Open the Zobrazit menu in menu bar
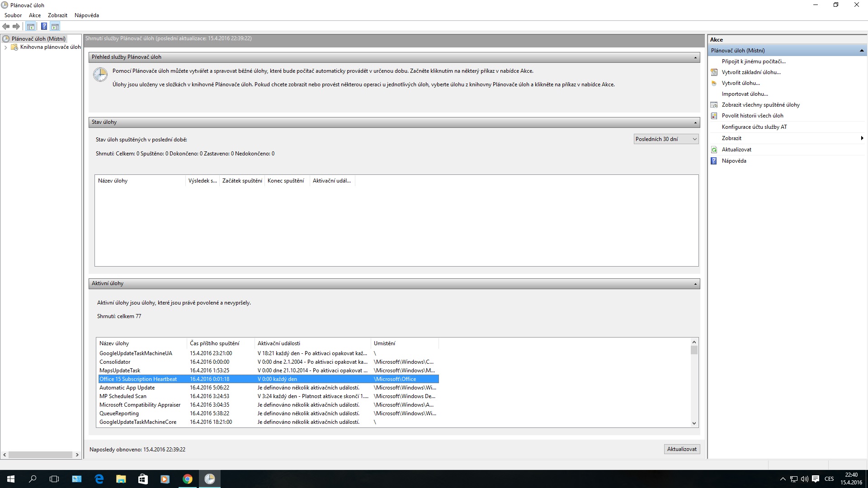Screen dimensions: 868x488 (57, 15)
